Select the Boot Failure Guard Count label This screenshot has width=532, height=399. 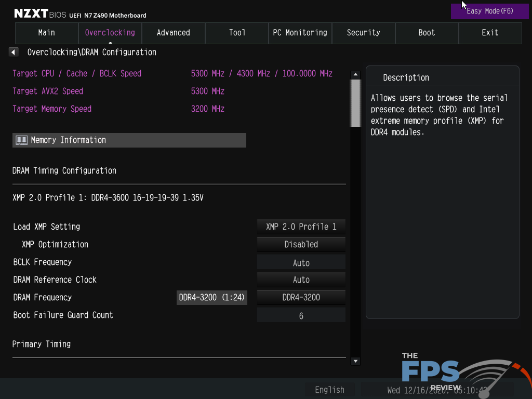(63, 315)
